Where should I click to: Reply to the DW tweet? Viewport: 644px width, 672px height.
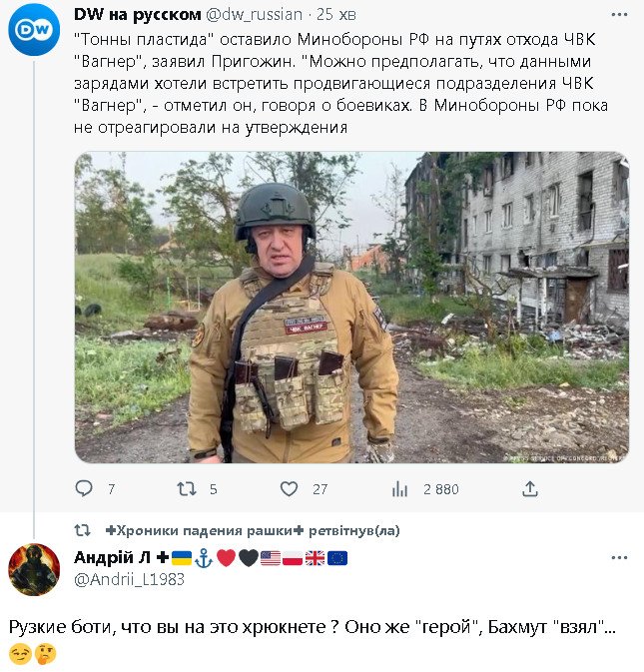coord(84,489)
